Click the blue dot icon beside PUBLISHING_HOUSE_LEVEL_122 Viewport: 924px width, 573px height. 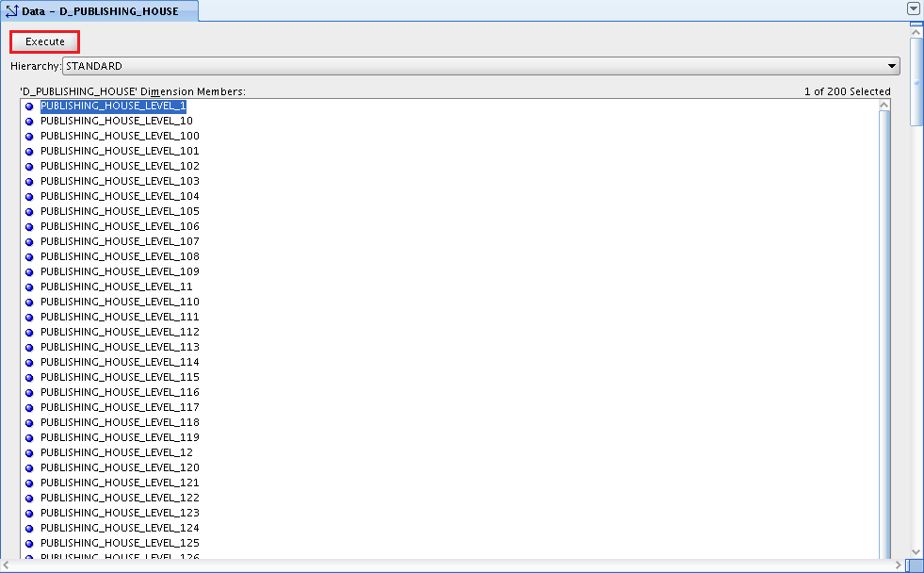click(x=29, y=499)
